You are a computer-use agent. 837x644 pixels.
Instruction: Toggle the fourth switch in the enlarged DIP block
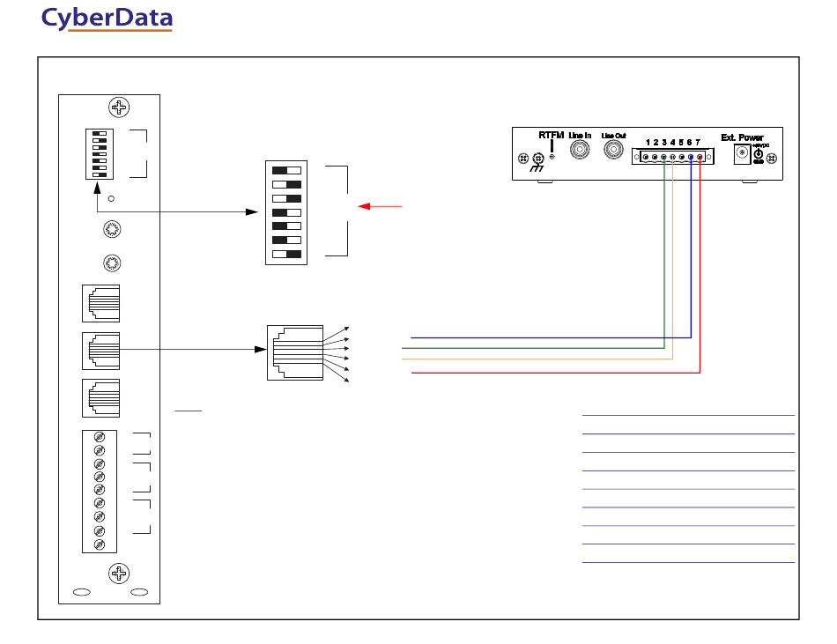tap(286, 212)
